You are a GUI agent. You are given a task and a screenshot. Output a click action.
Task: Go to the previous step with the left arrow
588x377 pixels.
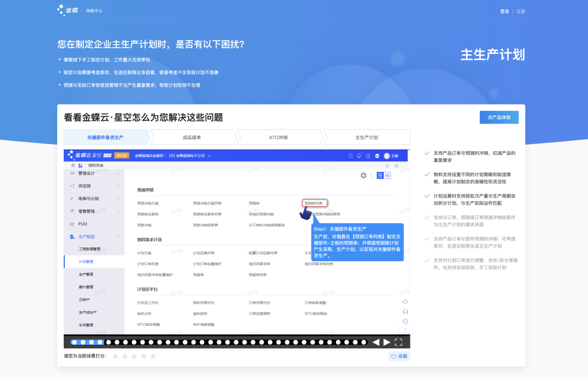tap(376, 342)
